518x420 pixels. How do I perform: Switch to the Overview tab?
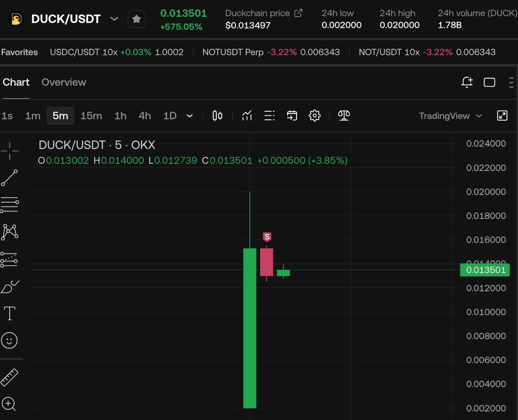(x=64, y=82)
